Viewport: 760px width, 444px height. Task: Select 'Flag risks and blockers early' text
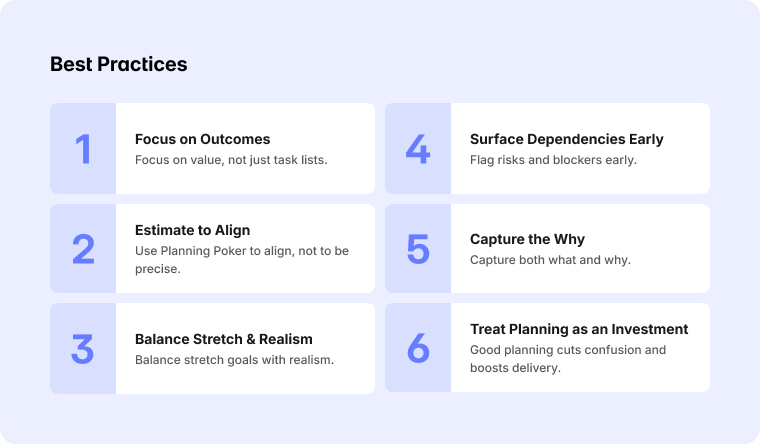[553, 160]
